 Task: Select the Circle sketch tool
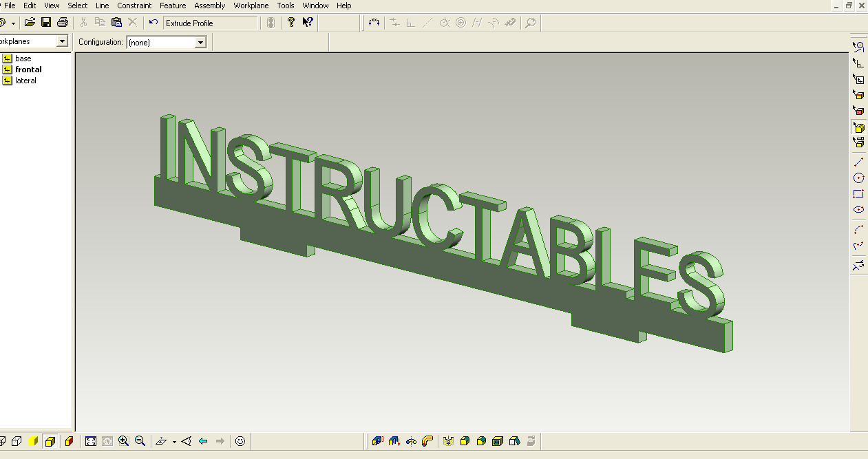(858, 178)
